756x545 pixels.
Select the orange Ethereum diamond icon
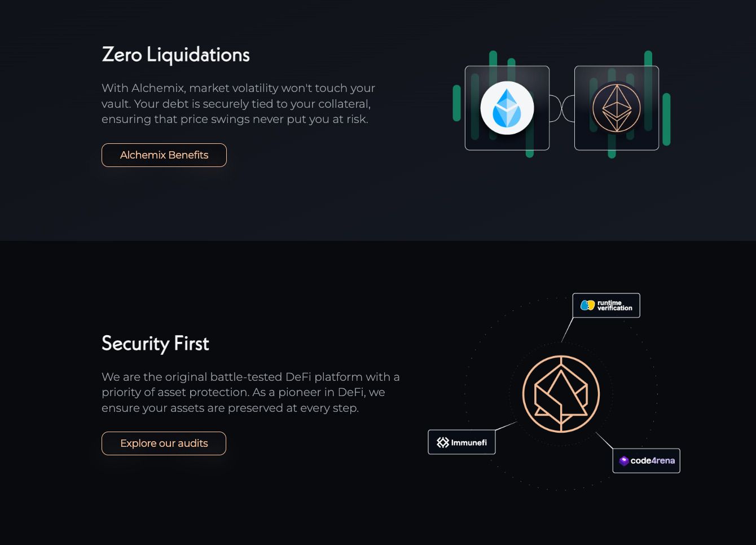617,108
